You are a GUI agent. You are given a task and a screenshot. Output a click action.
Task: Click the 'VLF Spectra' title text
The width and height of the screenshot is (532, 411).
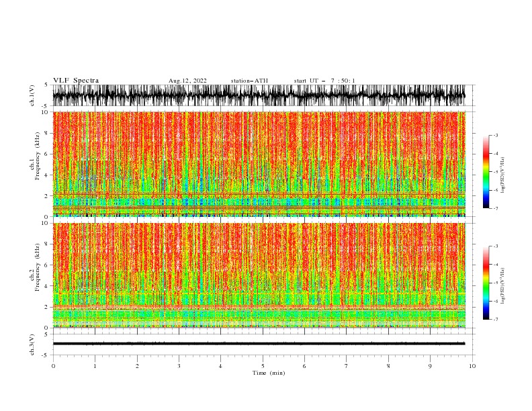(x=76, y=81)
